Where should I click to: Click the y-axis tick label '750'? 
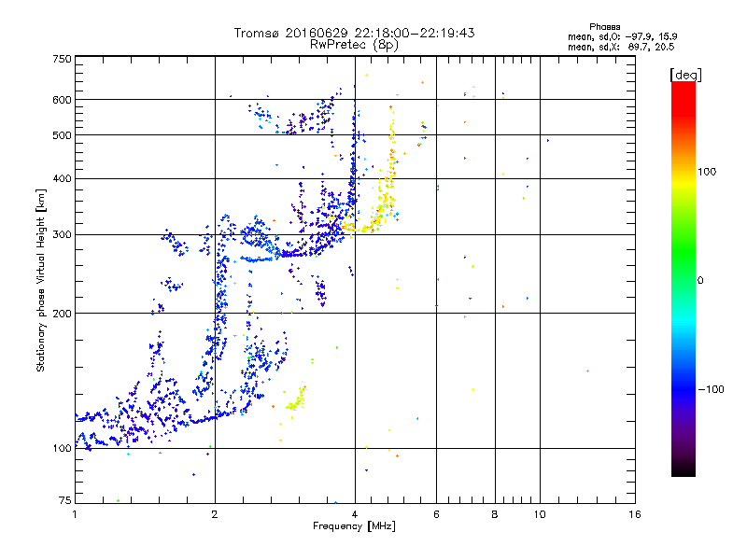[x=62, y=59]
